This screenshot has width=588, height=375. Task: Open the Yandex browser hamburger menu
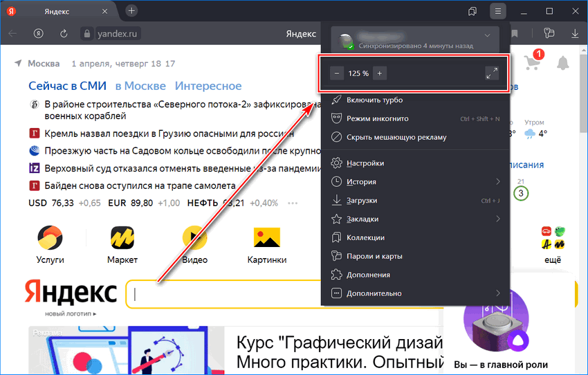click(497, 11)
